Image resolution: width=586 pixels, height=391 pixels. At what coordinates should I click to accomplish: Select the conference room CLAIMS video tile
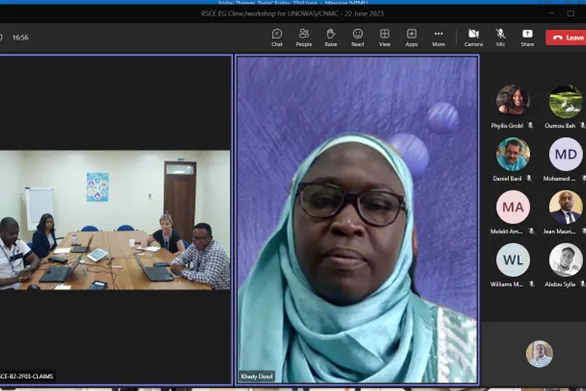click(x=115, y=220)
